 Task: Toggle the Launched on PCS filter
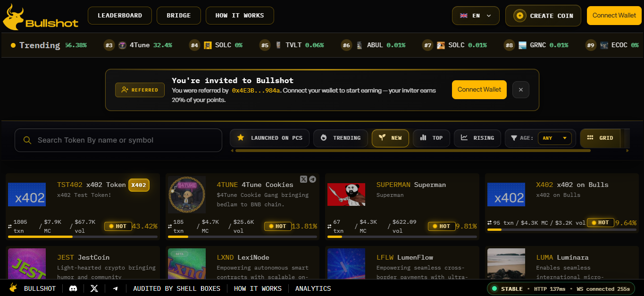point(269,138)
